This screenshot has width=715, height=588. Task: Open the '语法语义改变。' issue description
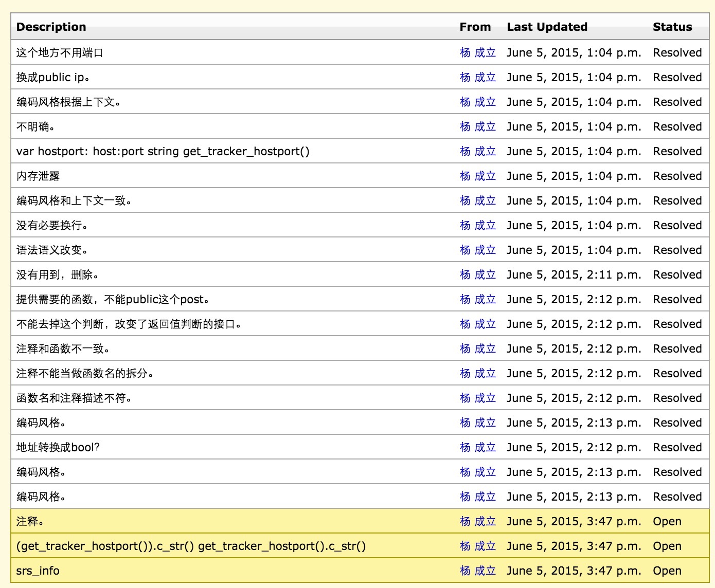pos(52,250)
